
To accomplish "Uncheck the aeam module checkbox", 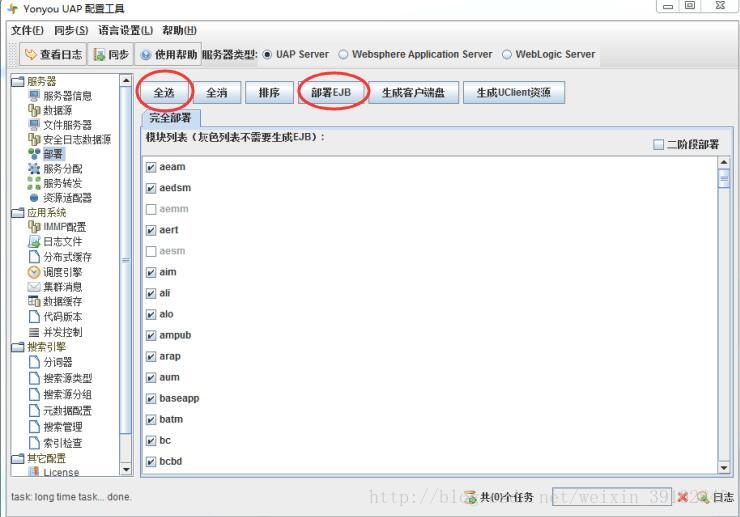I will coord(151,167).
